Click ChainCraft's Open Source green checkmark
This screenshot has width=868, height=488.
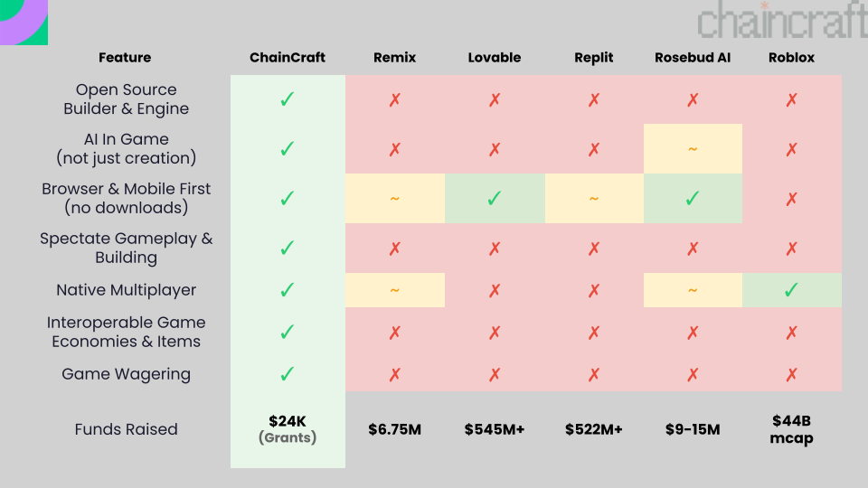(x=288, y=99)
